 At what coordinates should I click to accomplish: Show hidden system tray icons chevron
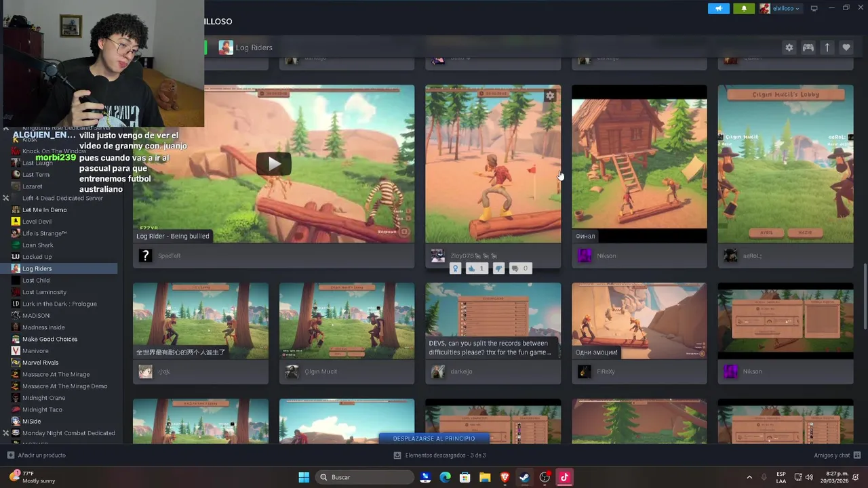click(749, 477)
